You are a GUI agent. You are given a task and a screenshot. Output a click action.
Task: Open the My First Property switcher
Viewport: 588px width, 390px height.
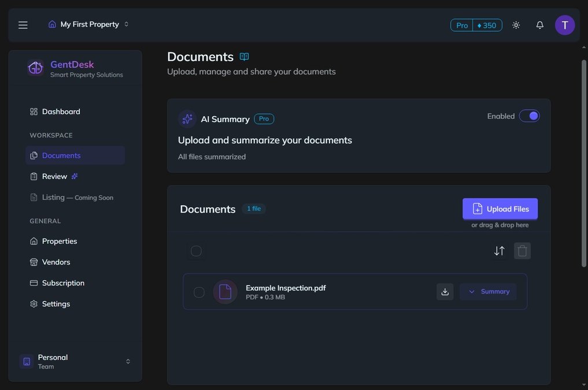(88, 24)
